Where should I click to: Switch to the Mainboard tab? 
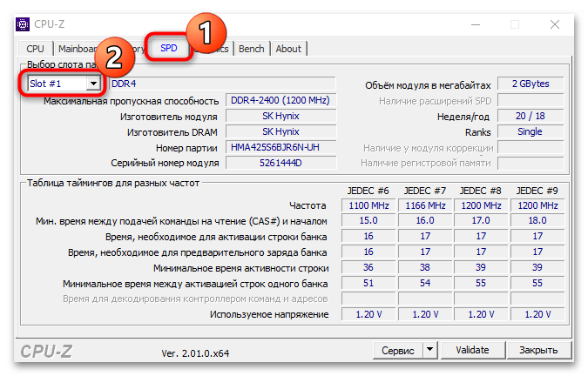[x=77, y=49]
